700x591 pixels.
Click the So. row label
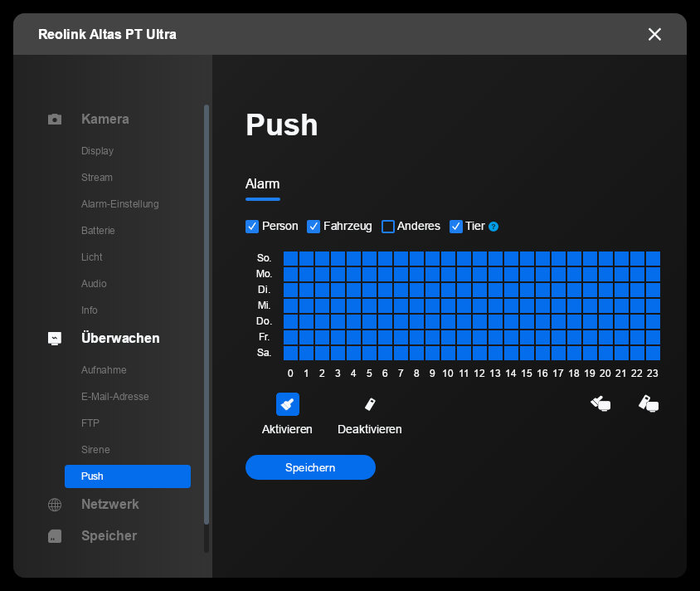click(265, 258)
